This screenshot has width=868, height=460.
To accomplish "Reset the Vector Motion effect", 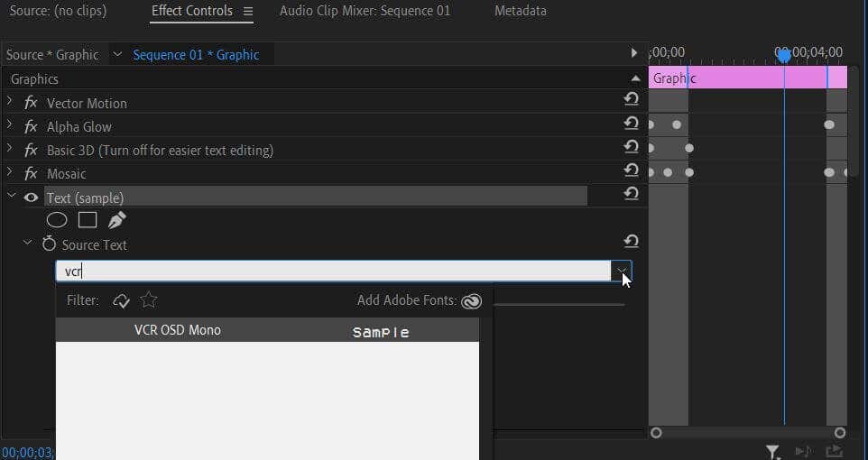I will point(632,99).
